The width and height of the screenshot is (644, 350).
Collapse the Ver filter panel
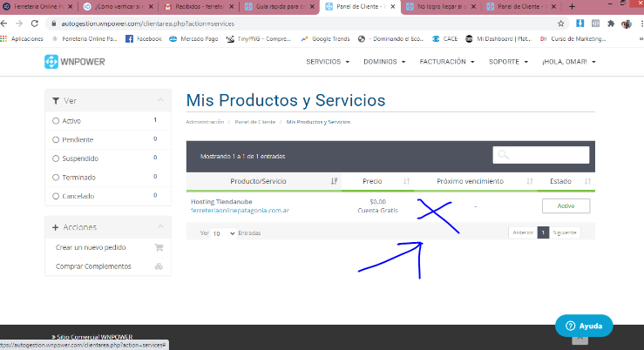(159, 101)
